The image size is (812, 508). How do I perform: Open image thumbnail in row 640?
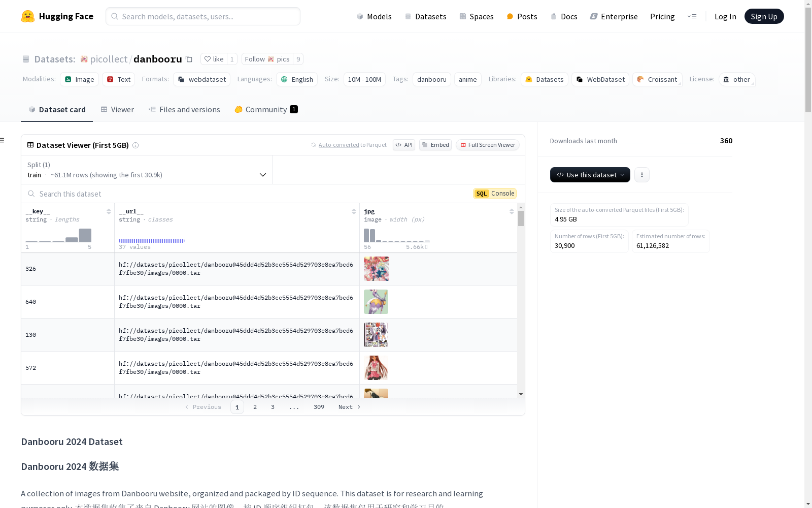click(x=376, y=302)
